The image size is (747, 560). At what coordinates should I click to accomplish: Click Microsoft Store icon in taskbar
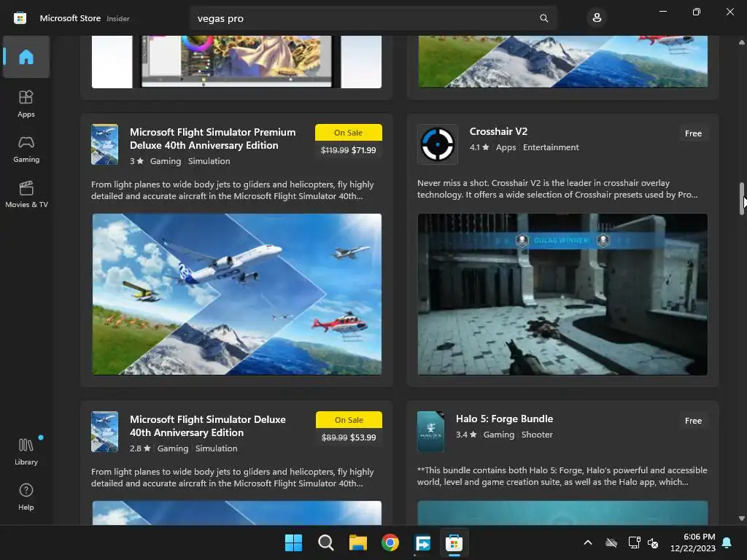point(454,542)
